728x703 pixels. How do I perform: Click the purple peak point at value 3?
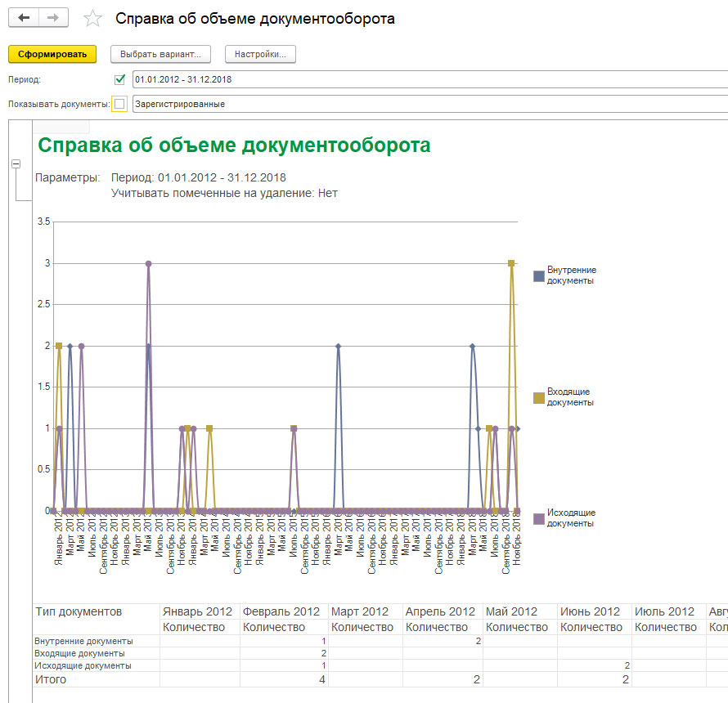tap(148, 263)
